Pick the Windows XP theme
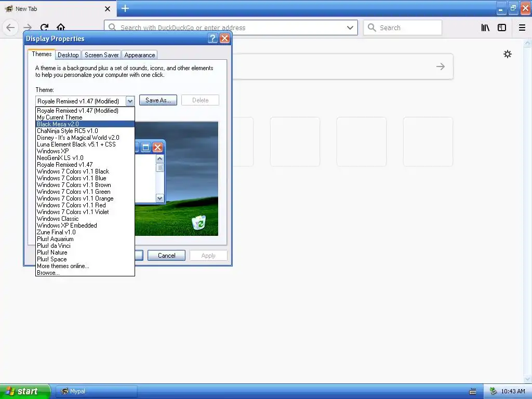The image size is (532, 399). (x=85, y=151)
